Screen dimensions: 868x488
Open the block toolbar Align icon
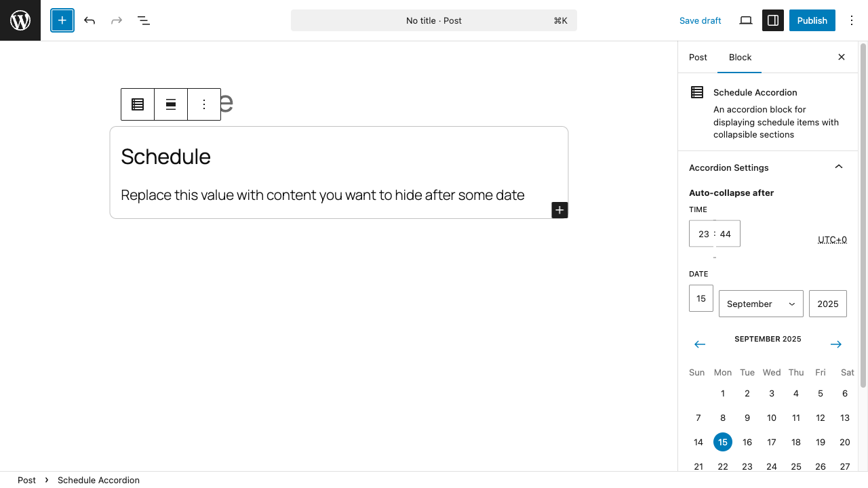[171, 104]
